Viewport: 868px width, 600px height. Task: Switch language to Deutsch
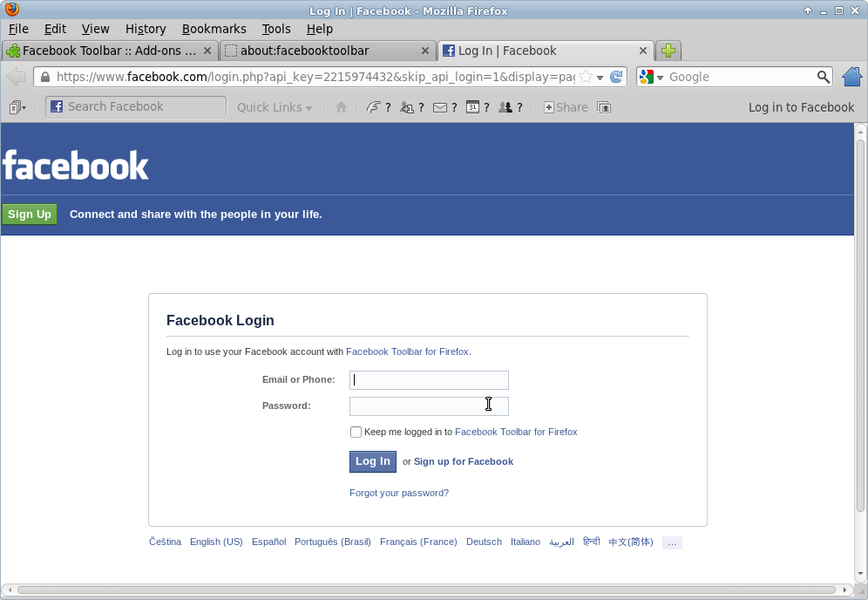tap(484, 542)
